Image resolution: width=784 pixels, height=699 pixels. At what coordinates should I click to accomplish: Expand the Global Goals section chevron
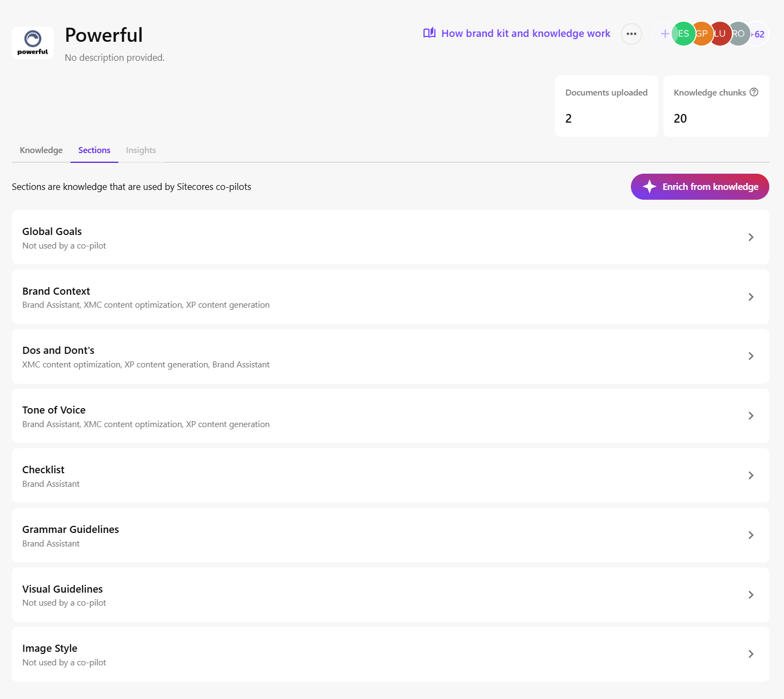751,237
